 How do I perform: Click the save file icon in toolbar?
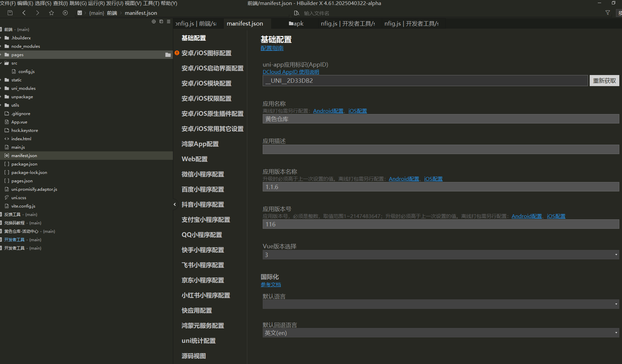[10, 13]
